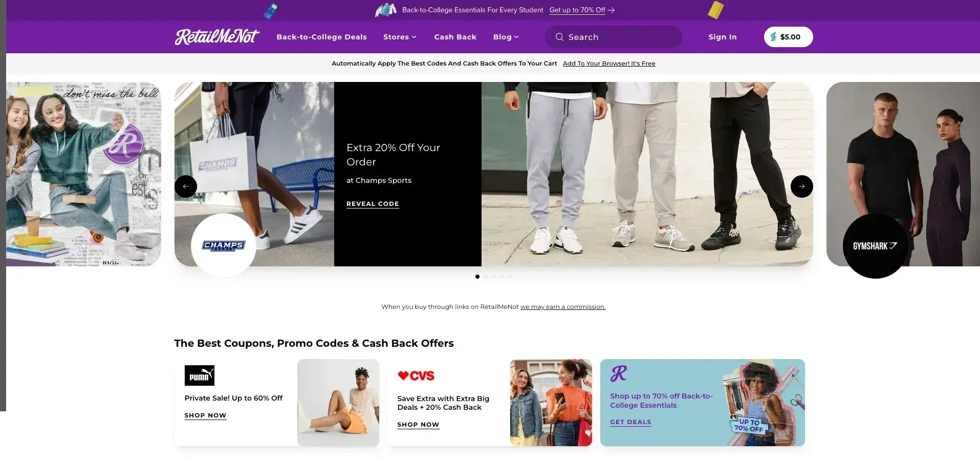Click the CVS logo
Screen dimensions: 980x460
click(x=416, y=376)
